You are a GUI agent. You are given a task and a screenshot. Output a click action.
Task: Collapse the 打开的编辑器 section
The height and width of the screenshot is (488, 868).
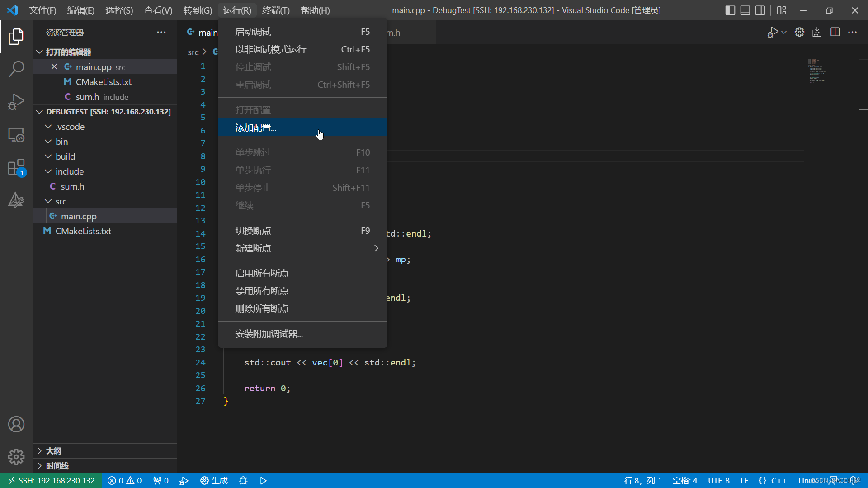[x=105, y=52]
